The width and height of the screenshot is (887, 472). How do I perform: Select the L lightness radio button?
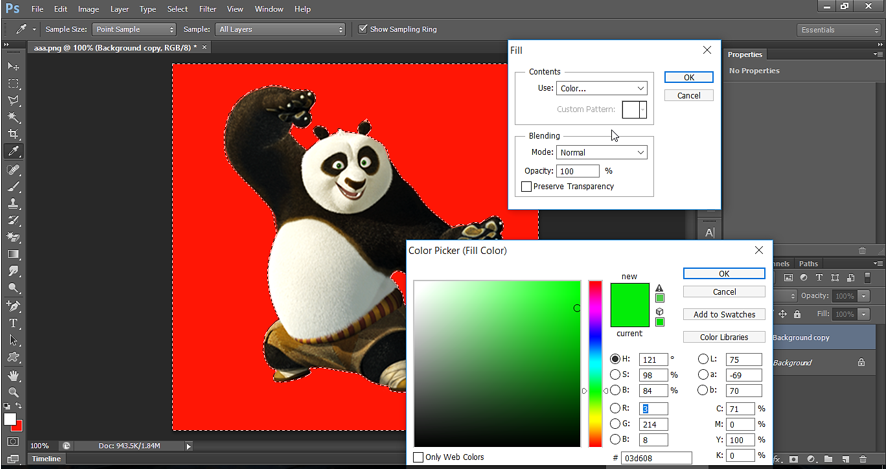pos(703,359)
